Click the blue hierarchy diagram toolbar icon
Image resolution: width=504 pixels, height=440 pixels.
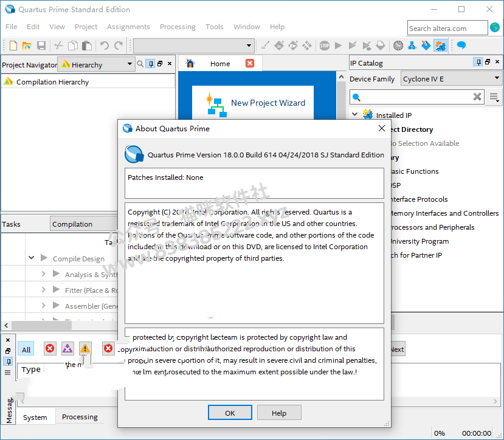tap(412, 46)
